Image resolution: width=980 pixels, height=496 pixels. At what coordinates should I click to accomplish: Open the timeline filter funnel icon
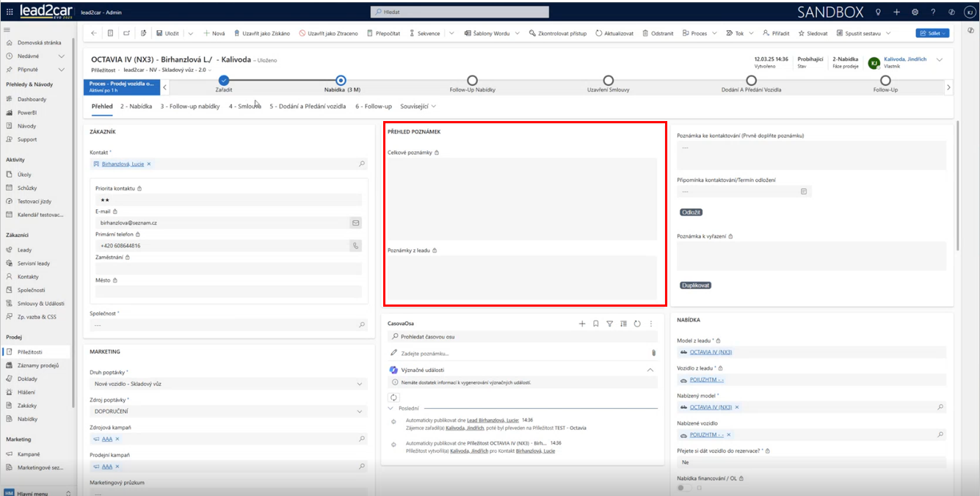click(609, 323)
